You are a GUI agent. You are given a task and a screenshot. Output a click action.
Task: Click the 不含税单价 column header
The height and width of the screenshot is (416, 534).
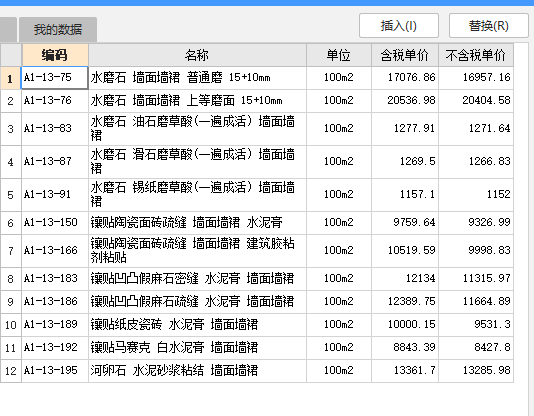pos(476,55)
